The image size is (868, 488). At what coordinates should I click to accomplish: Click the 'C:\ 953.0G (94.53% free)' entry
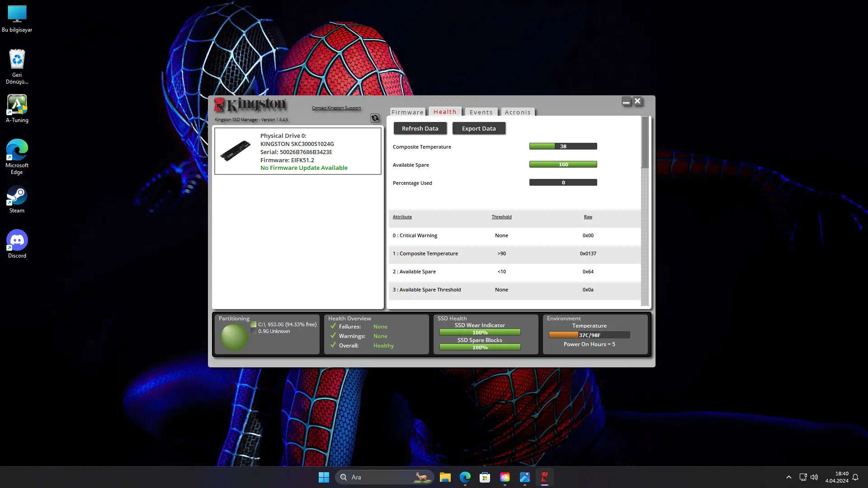[x=288, y=324]
